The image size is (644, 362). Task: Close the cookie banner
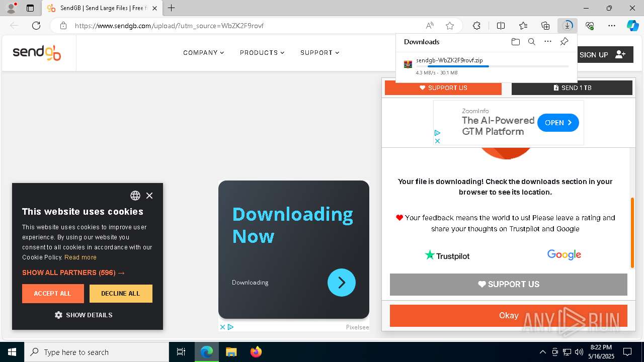149,196
